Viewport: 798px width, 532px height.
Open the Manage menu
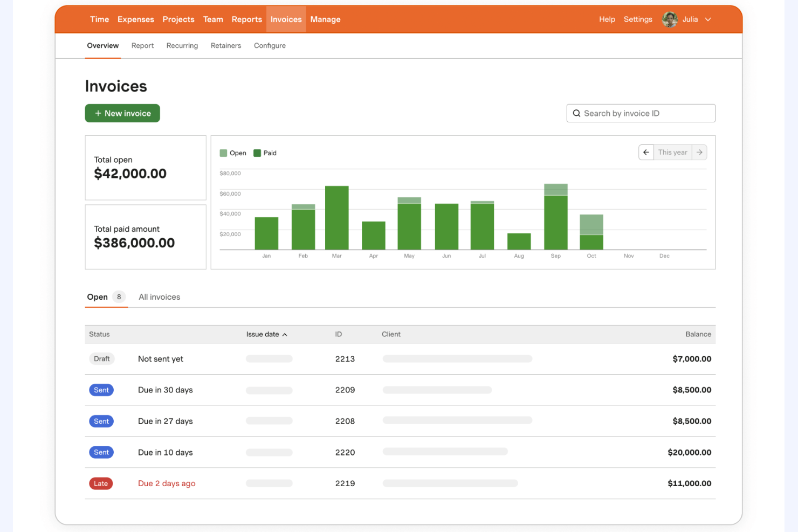(325, 19)
